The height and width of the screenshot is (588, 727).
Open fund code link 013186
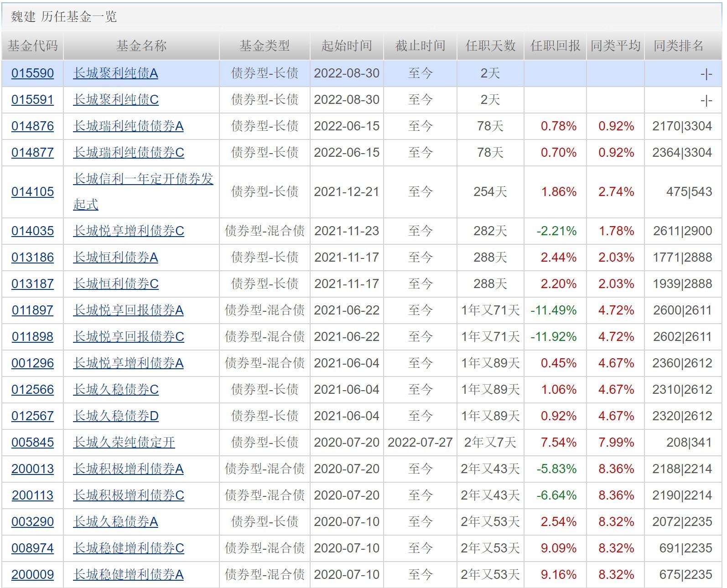pyautogui.click(x=32, y=257)
